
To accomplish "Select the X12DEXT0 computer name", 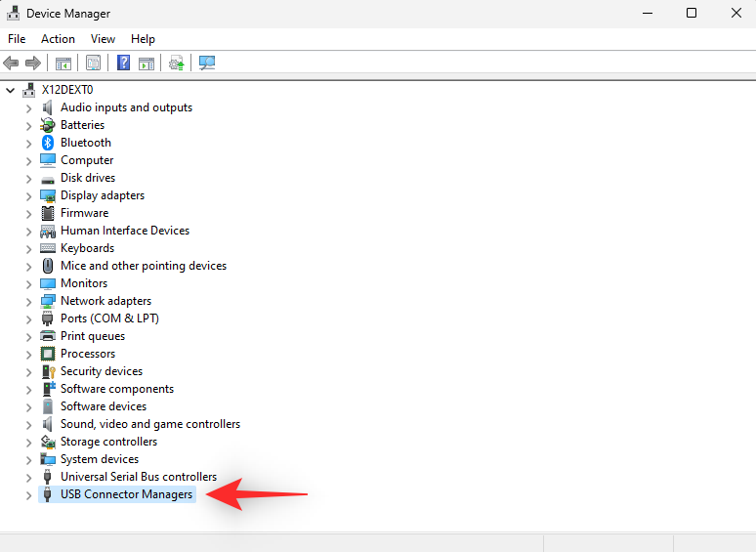I will tap(67, 90).
